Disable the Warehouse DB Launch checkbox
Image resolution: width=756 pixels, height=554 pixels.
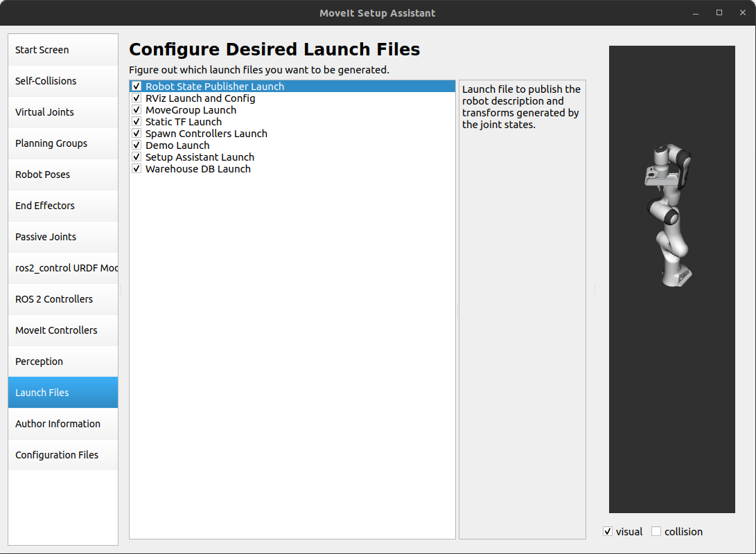coord(137,168)
